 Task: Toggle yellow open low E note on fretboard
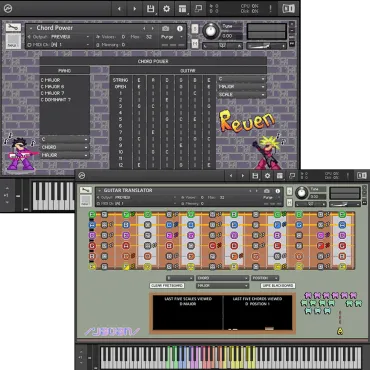93,266
